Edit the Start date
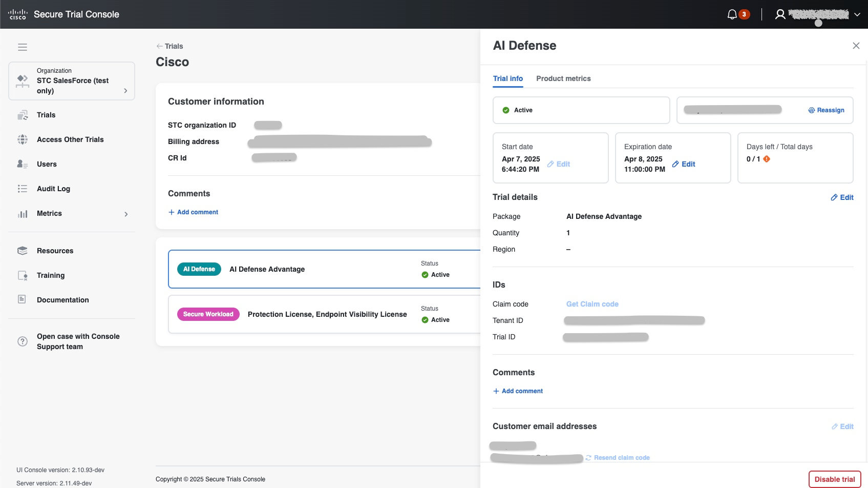Screen dimensions: 868x488 coord(558,164)
